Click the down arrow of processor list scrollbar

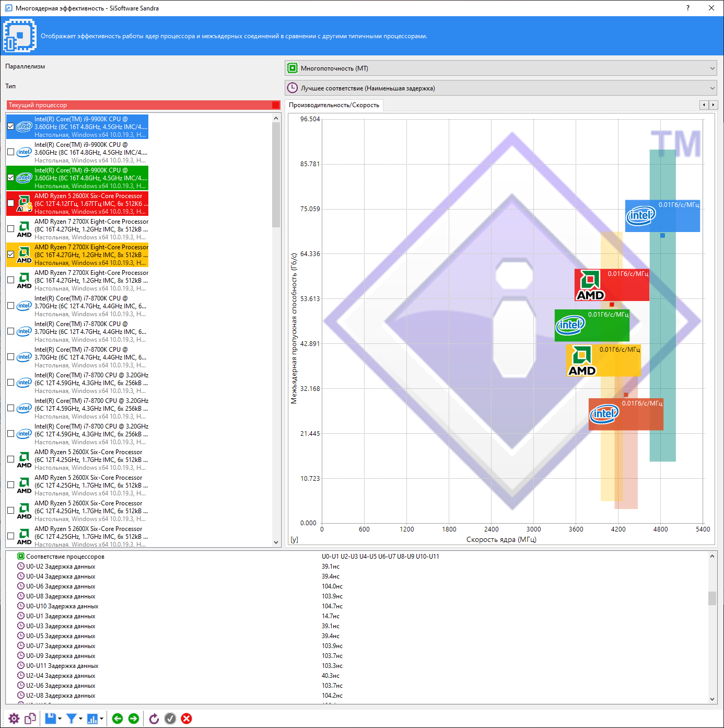276,542
